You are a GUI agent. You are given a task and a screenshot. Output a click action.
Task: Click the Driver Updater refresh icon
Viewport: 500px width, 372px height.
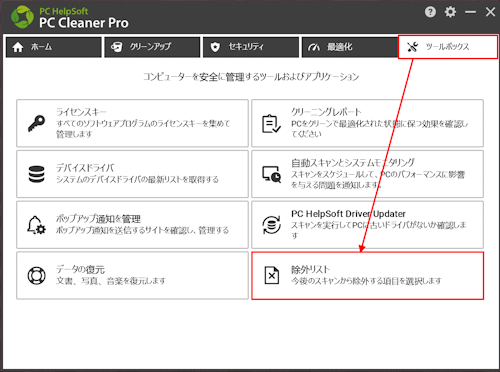(x=271, y=225)
